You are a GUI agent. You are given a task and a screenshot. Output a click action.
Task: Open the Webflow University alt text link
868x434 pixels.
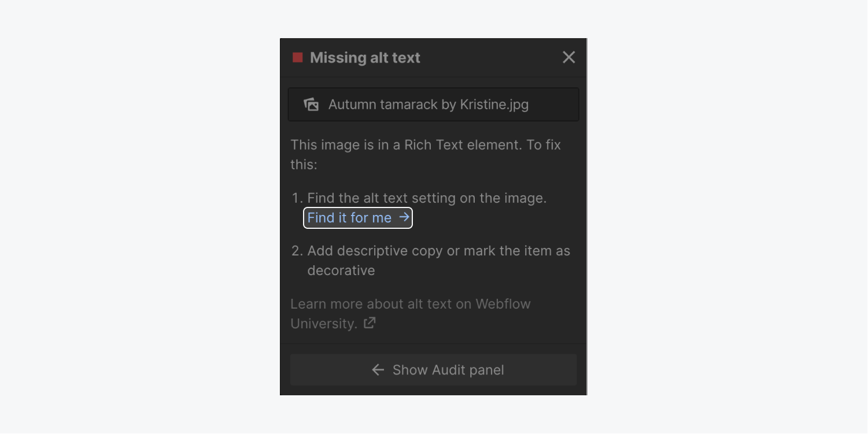coord(410,313)
